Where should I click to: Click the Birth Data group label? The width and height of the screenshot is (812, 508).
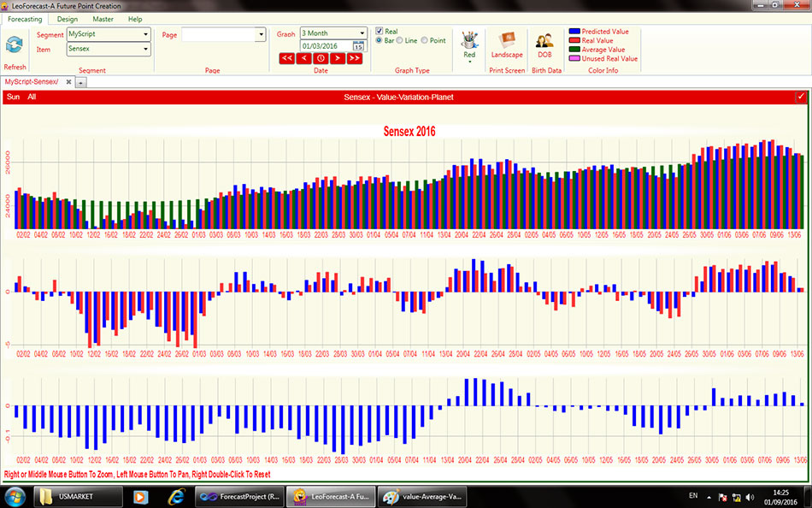(x=546, y=70)
